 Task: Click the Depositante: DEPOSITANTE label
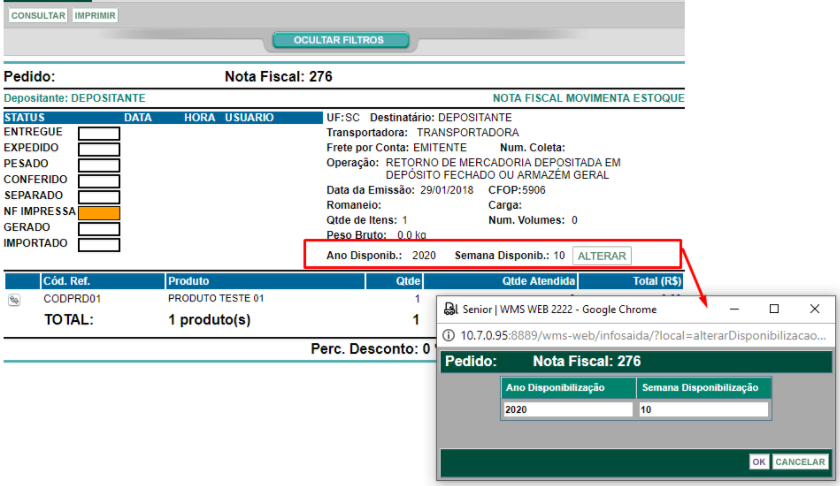tap(74, 99)
